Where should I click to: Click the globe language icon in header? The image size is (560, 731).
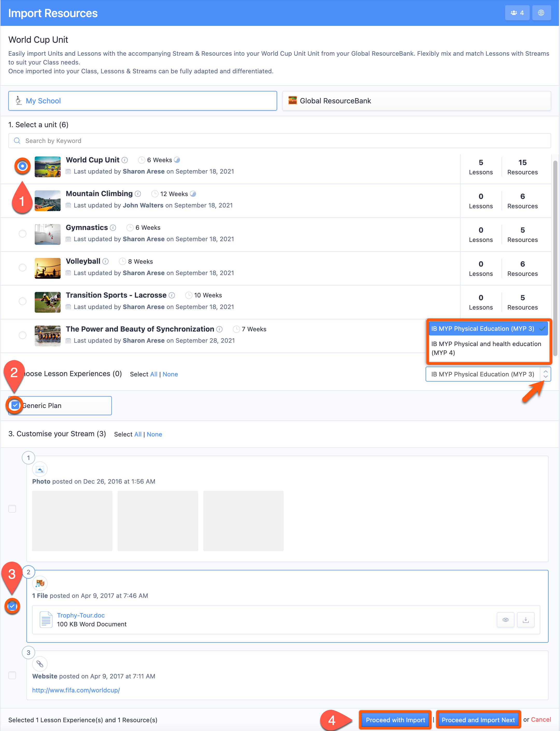click(541, 13)
